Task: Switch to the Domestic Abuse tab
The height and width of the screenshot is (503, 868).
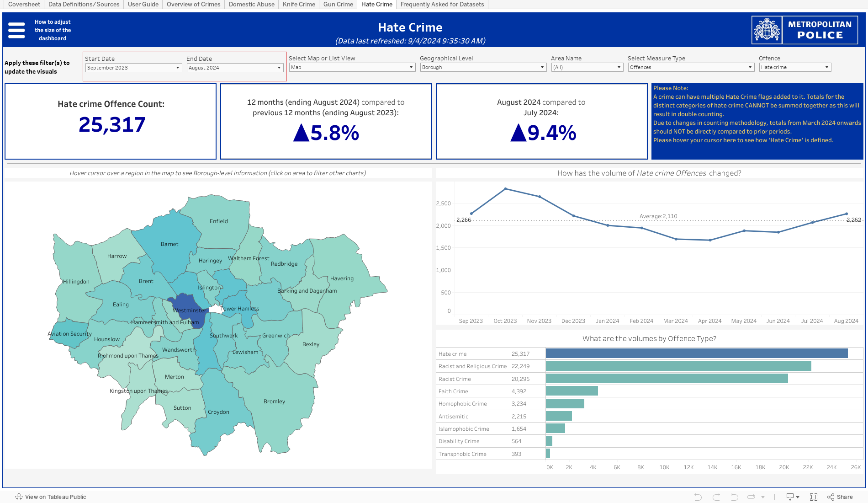Action: click(x=252, y=4)
